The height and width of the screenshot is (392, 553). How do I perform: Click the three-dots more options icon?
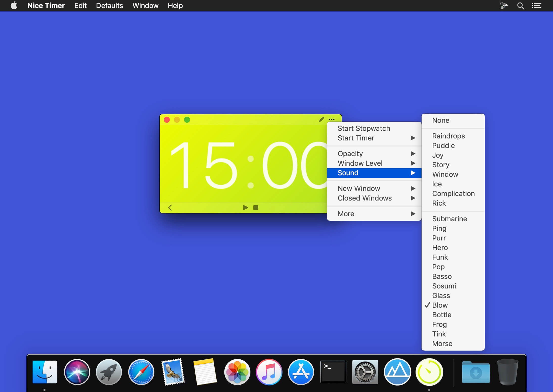tap(332, 119)
